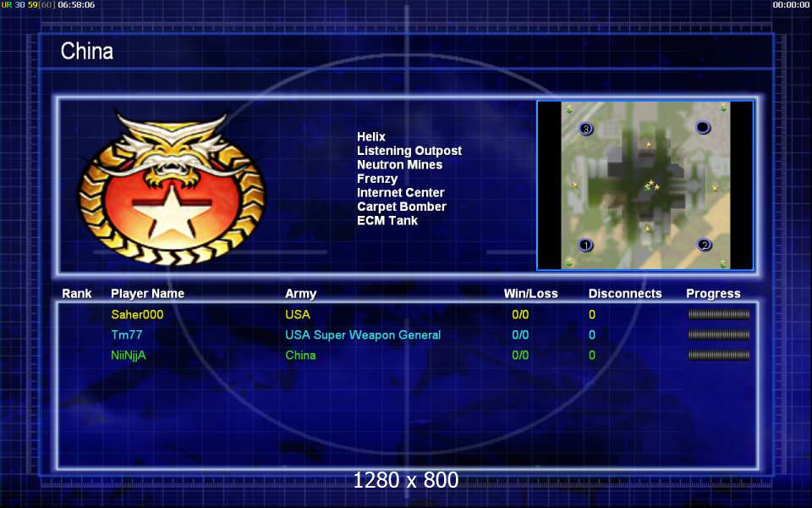This screenshot has height=508, width=812.
Task: Click the green "China" army entry
Action: (x=300, y=355)
